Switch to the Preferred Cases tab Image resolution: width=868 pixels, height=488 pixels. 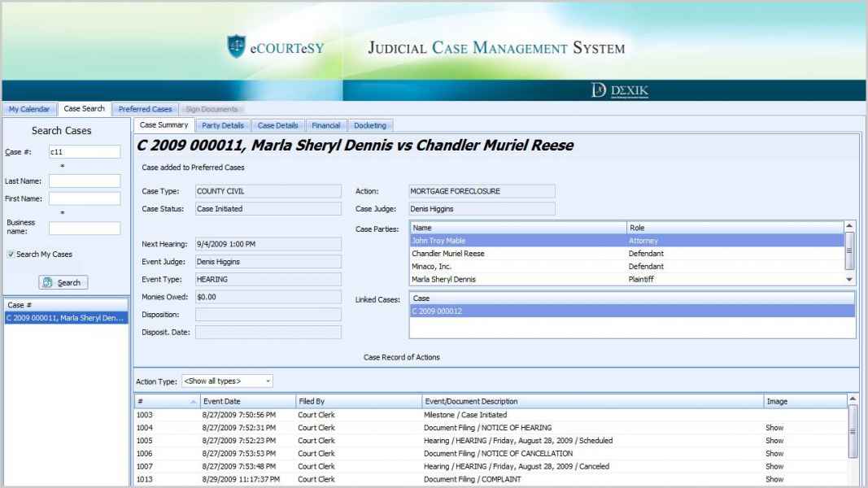pyautogui.click(x=145, y=109)
